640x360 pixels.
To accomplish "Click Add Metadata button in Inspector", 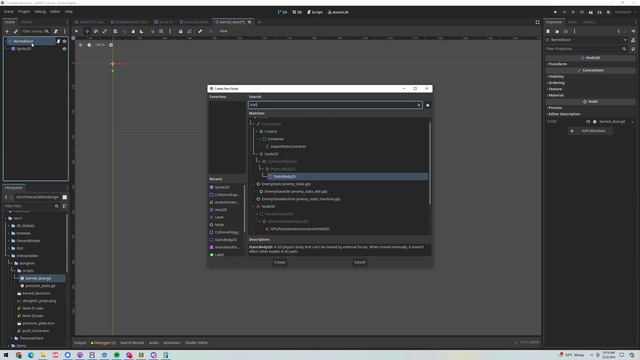I will pyautogui.click(x=590, y=131).
